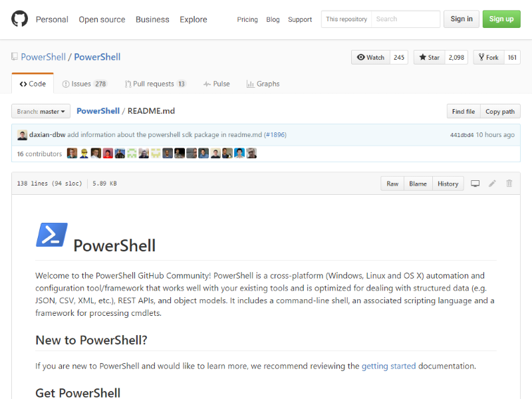Click the Sign up button
This screenshot has height=399, width=532.
(501, 19)
